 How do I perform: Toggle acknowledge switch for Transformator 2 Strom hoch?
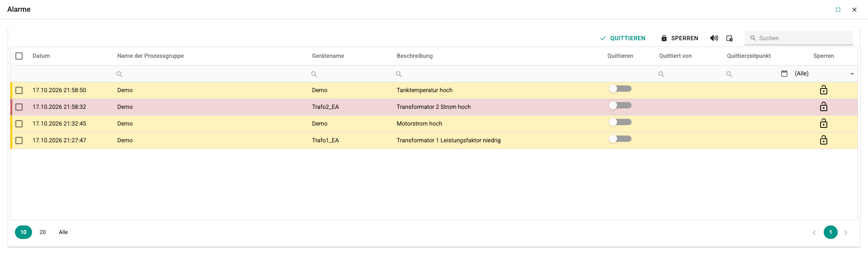[620, 105]
